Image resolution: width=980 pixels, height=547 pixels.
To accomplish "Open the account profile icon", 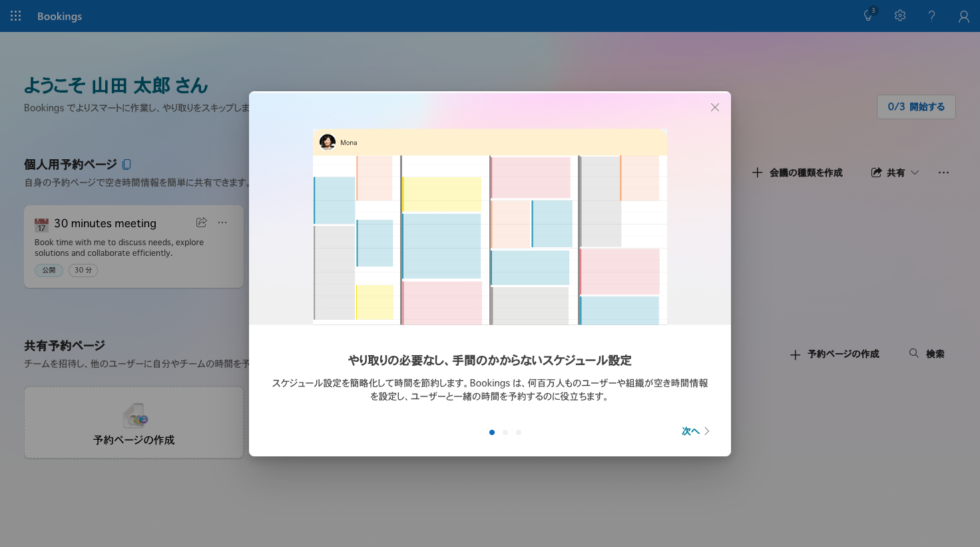I will 963,16.
